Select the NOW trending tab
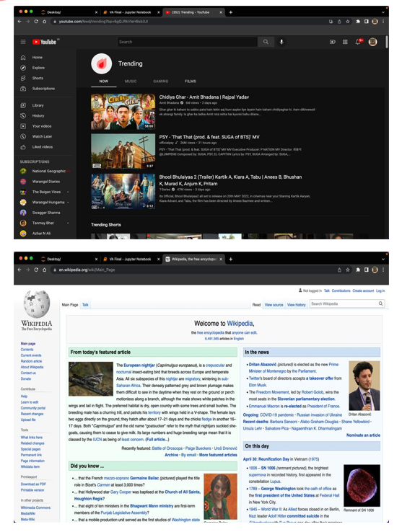The height and width of the screenshot is (532, 402). [104, 81]
